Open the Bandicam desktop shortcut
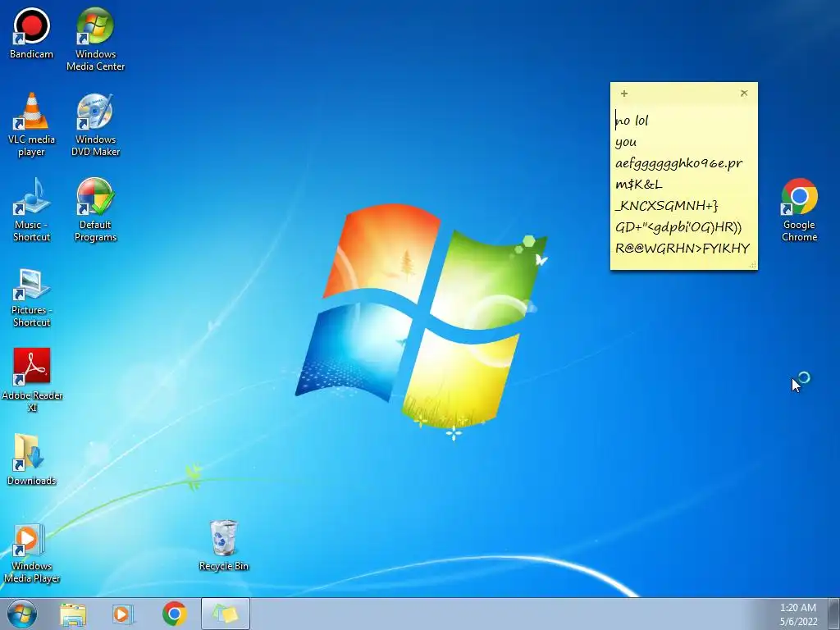840x630 pixels. point(31,33)
